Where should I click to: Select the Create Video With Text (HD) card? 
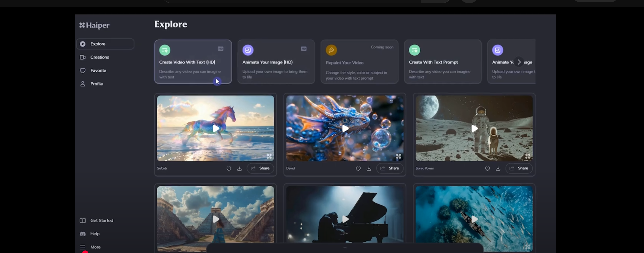tap(193, 62)
